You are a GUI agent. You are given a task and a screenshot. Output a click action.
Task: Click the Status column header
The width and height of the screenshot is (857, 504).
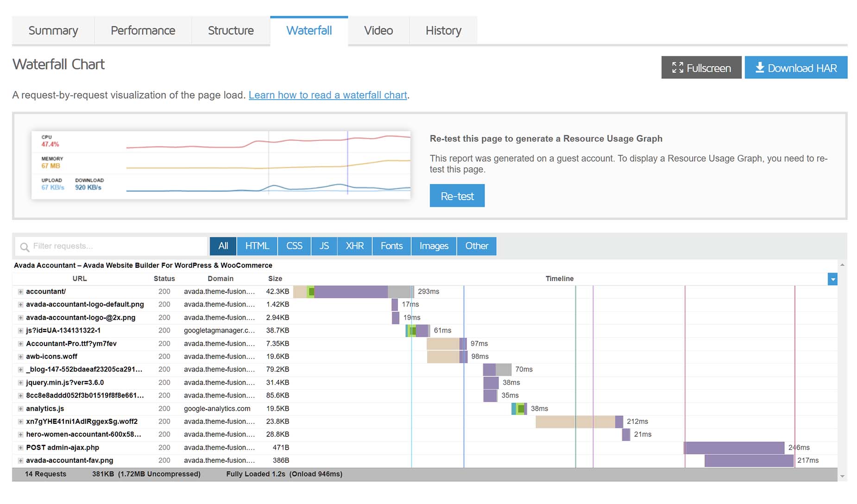coord(164,278)
